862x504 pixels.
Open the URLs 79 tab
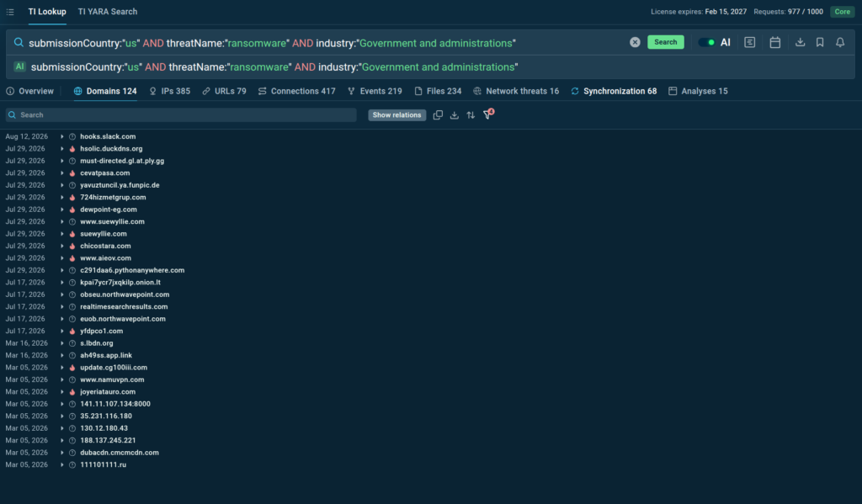coord(224,91)
